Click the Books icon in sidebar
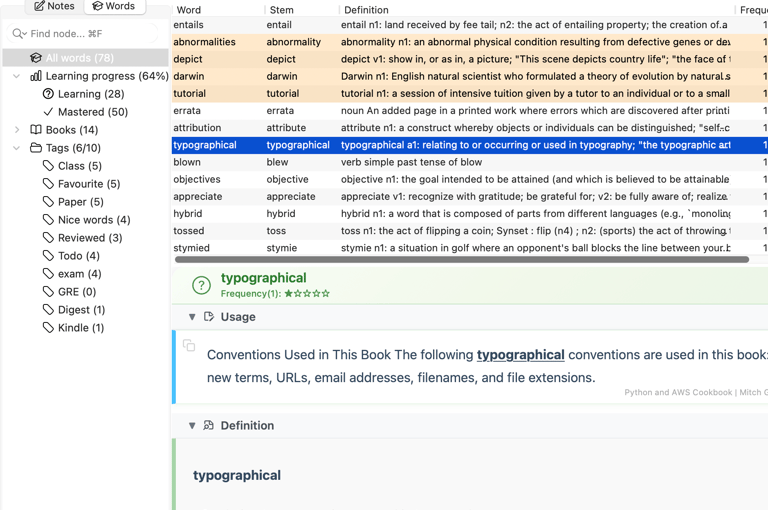 [x=36, y=130]
